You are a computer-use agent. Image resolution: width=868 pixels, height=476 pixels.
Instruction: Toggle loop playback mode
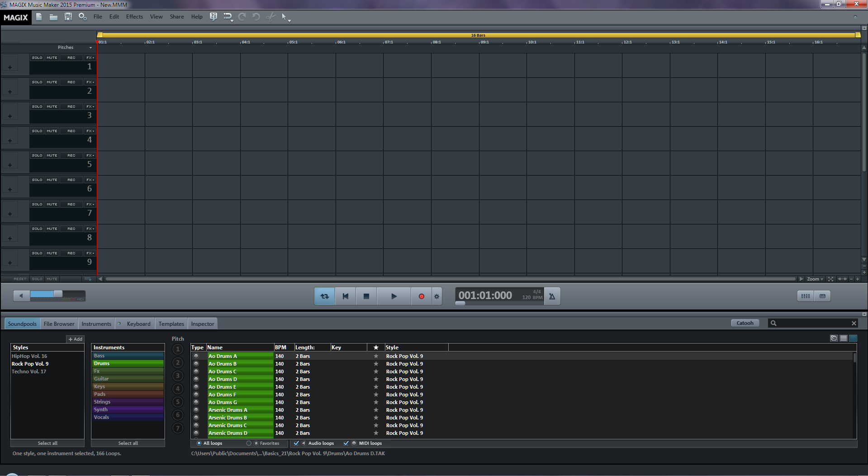click(325, 296)
